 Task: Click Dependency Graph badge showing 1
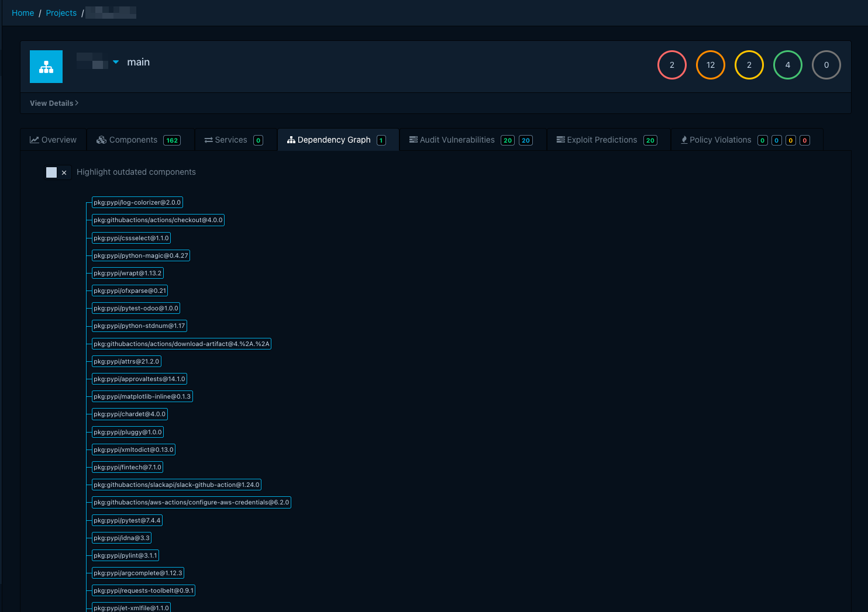[x=381, y=140]
